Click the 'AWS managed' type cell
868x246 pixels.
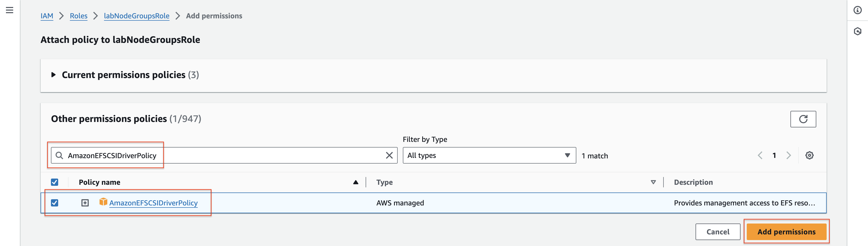400,203
